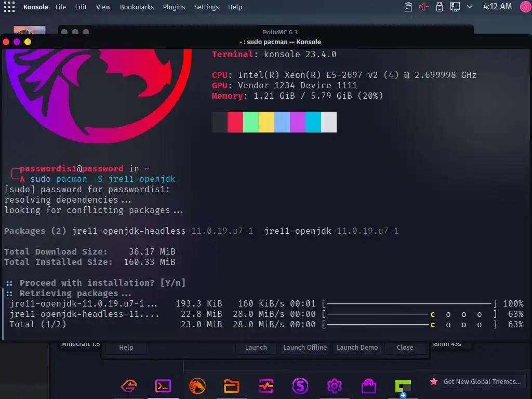This screenshot has height=399, width=532.
Task: Click the Memory 1.21 GiB line
Action: pyautogui.click(x=297, y=96)
